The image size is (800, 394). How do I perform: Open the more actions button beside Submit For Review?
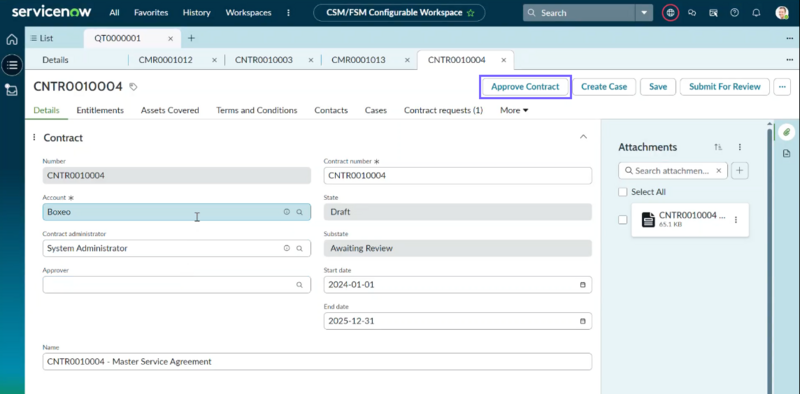(782, 87)
